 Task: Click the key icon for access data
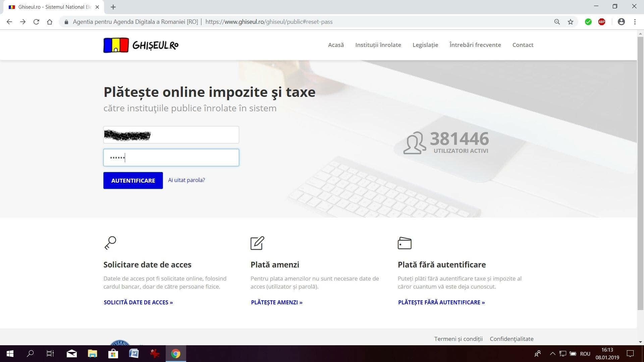[x=110, y=243]
